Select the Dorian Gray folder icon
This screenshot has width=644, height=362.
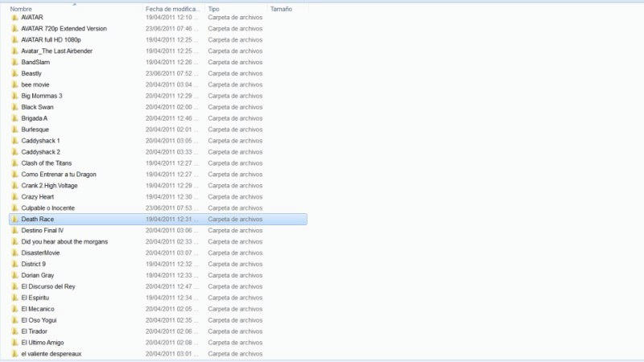pyautogui.click(x=14, y=275)
